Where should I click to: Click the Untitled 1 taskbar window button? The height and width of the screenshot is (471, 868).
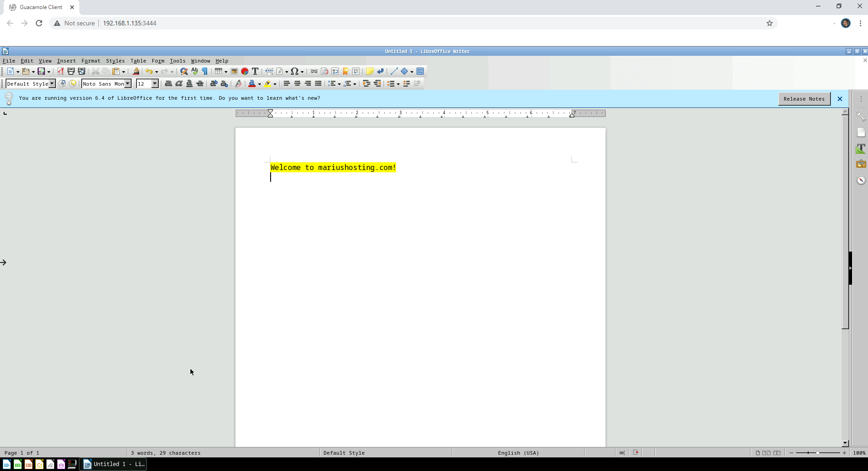click(114, 464)
